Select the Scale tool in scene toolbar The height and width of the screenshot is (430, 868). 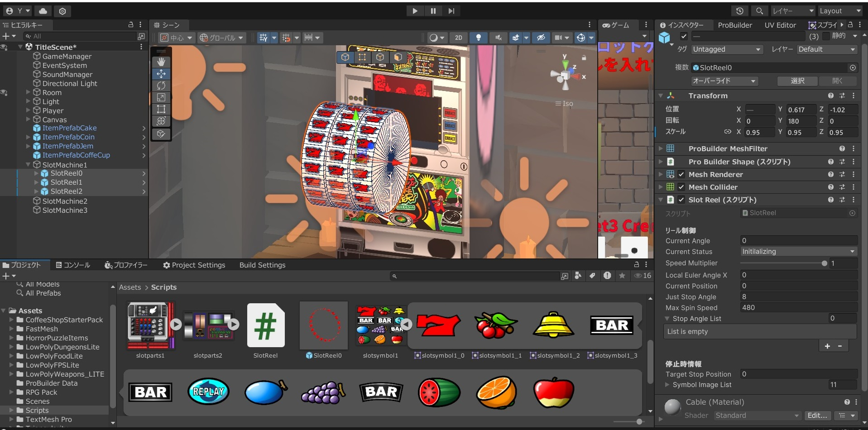161,97
